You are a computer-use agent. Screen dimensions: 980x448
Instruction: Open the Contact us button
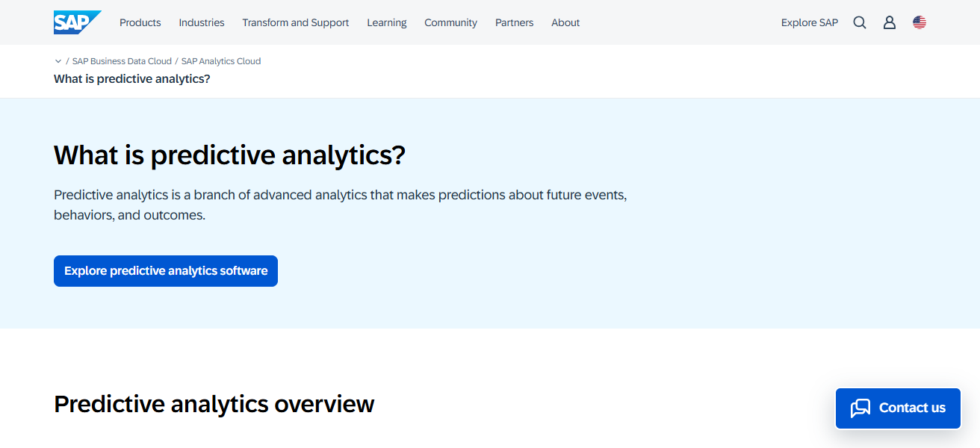pos(897,408)
